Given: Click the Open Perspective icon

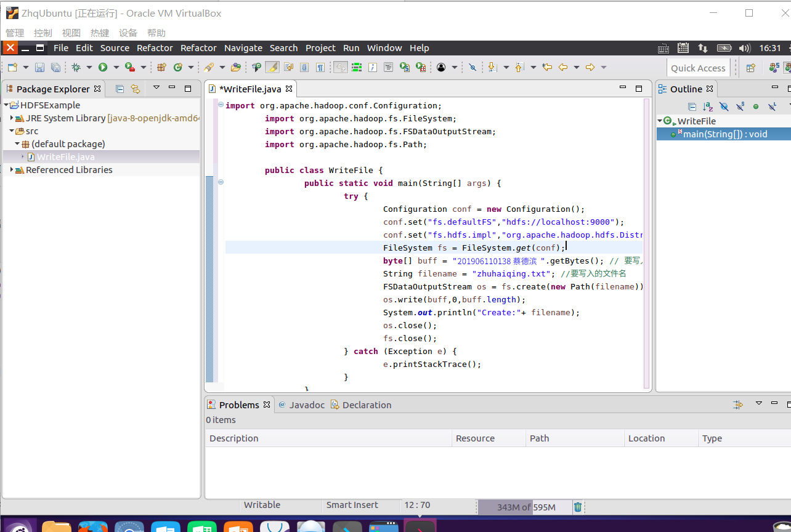Looking at the screenshot, I should [x=750, y=68].
